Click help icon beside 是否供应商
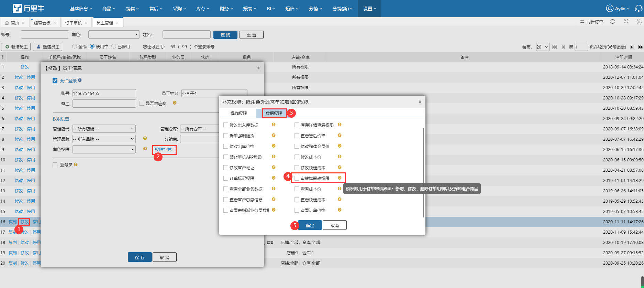The height and width of the screenshot is (288, 644). pyautogui.click(x=175, y=103)
